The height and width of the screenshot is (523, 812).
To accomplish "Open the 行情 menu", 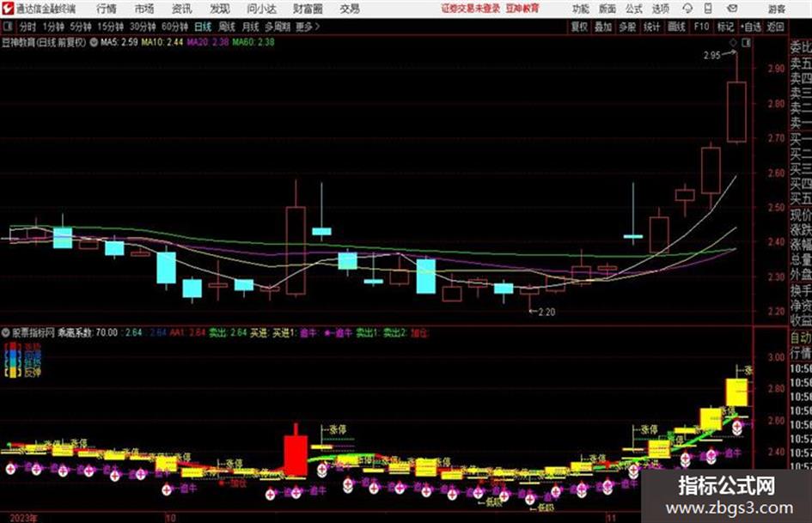I will pos(107,9).
